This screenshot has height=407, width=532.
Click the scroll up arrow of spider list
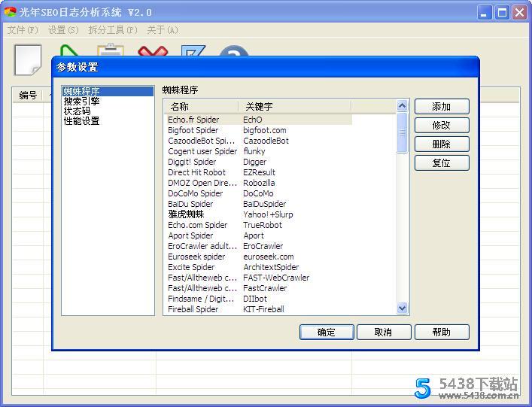402,106
